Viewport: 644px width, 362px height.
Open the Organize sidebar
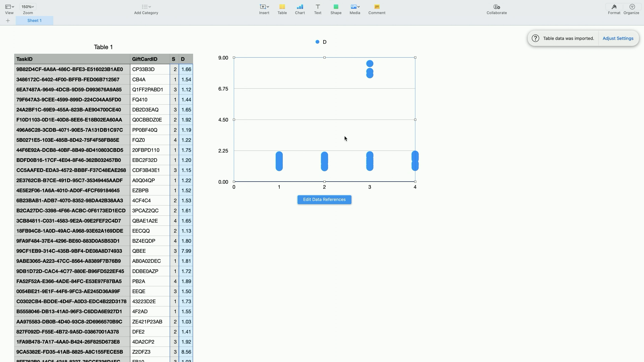point(632,7)
